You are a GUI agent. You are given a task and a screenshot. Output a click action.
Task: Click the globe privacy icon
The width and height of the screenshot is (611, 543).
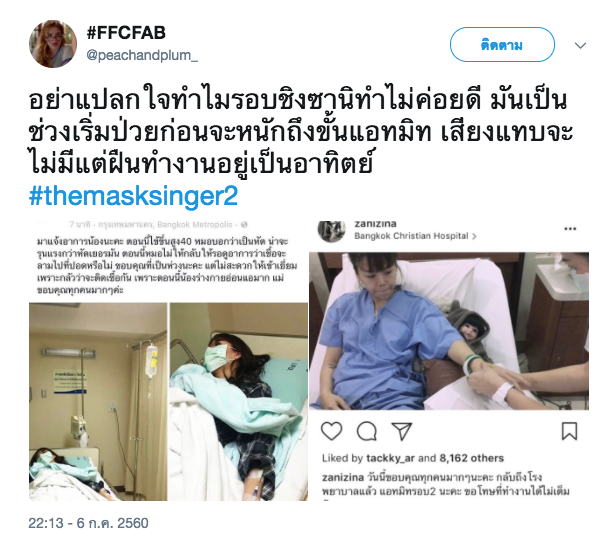coord(244,225)
